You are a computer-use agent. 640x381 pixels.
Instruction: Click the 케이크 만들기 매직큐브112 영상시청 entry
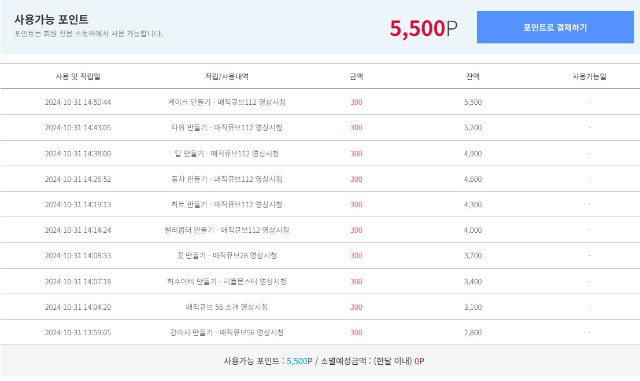(x=227, y=102)
